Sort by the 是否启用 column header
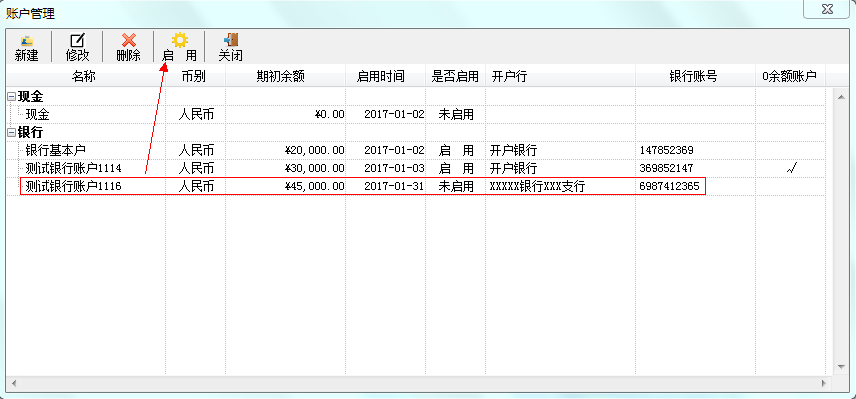856x399 pixels. pos(455,76)
